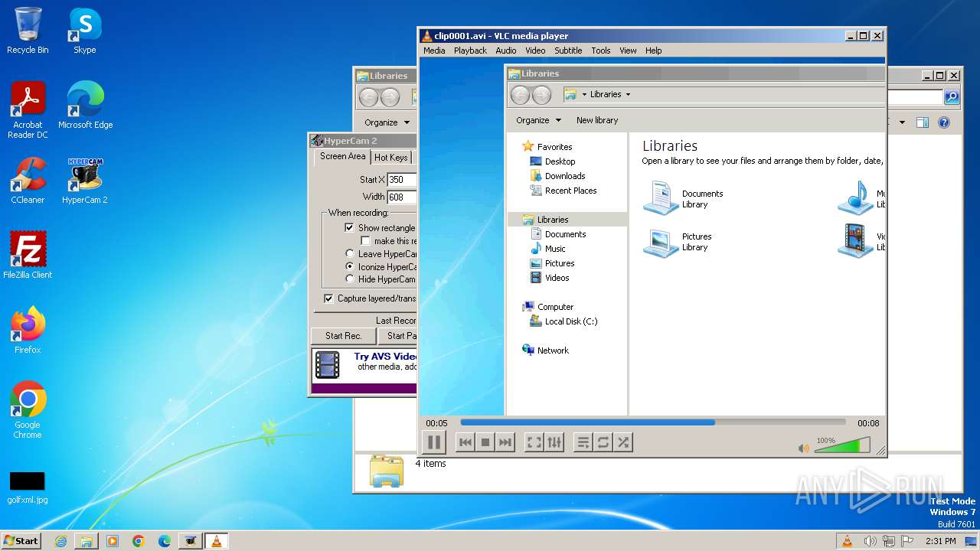Toggle the VLC playlist view

(x=583, y=442)
